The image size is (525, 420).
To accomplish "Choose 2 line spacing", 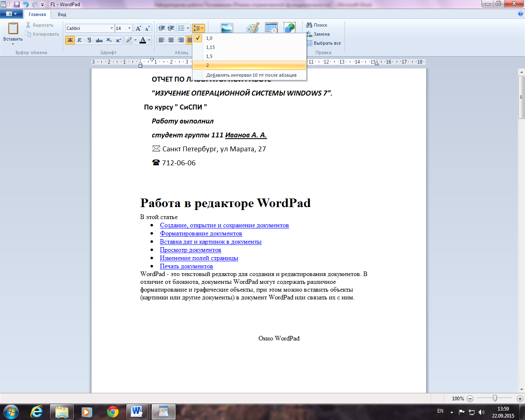I will pyautogui.click(x=249, y=65).
